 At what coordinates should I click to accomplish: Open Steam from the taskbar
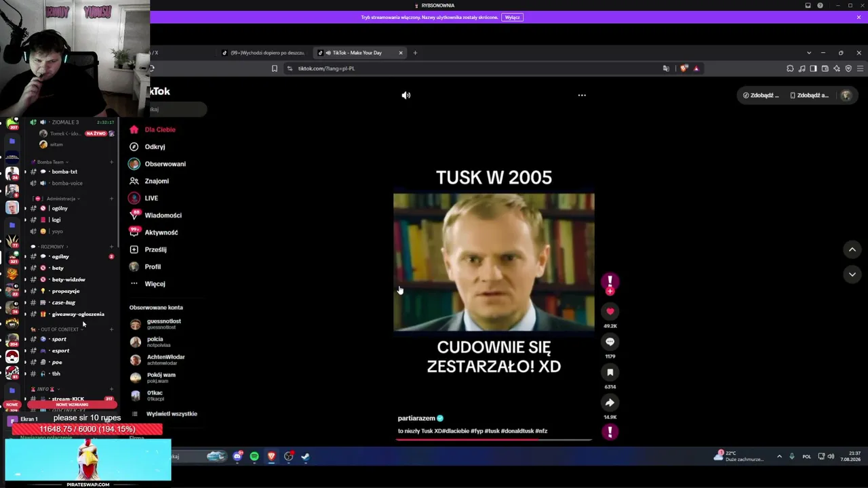click(x=305, y=457)
